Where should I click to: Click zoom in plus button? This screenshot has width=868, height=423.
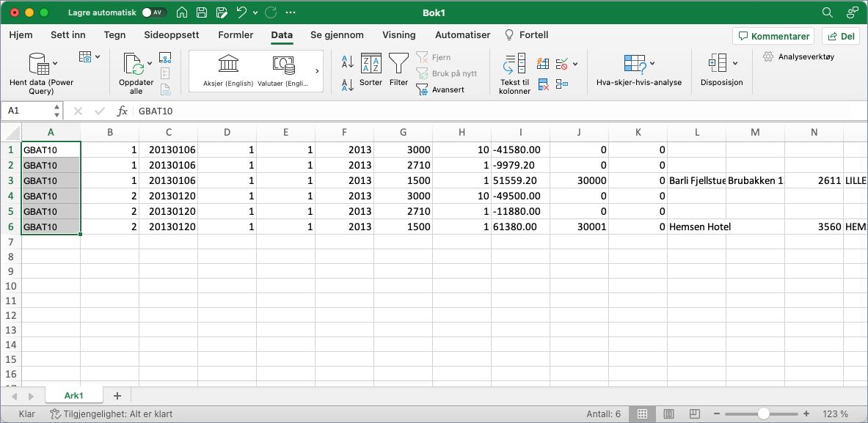click(x=806, y=413)
